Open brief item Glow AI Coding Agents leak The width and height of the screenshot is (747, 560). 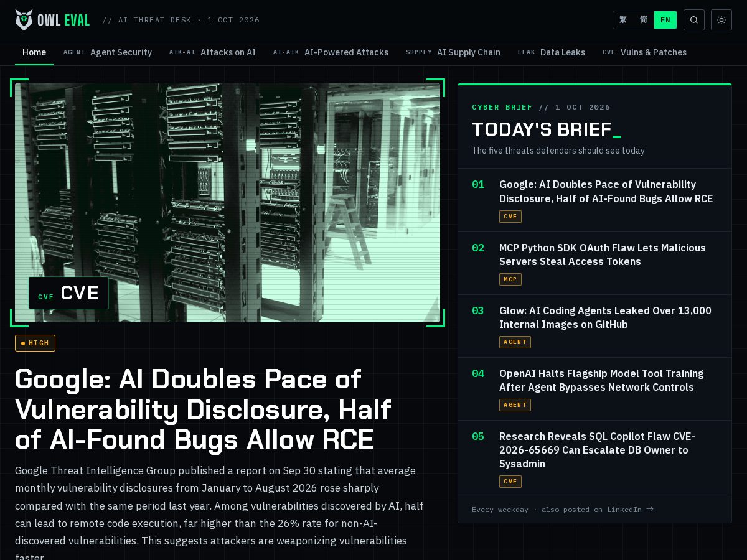605,317
